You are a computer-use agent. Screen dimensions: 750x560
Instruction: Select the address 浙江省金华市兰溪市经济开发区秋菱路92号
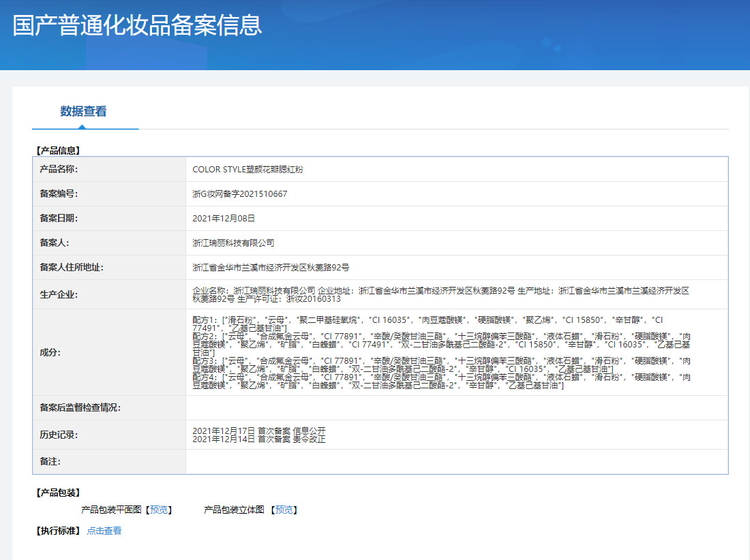pyautogui.click(x=271, y=268)
